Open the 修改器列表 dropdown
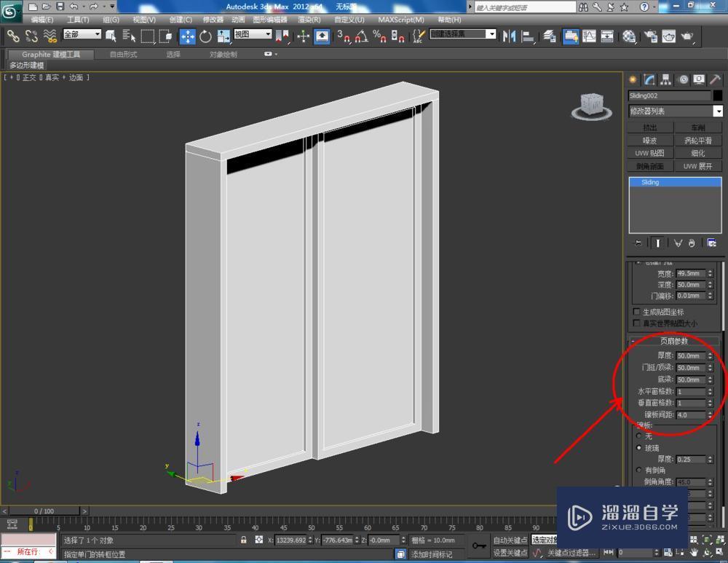 [x=719, y=111]
